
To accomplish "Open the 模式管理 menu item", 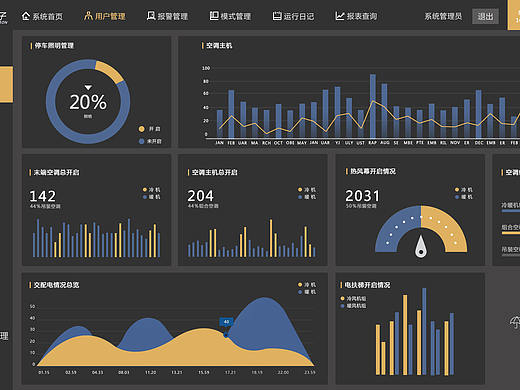I will [230, 16].
